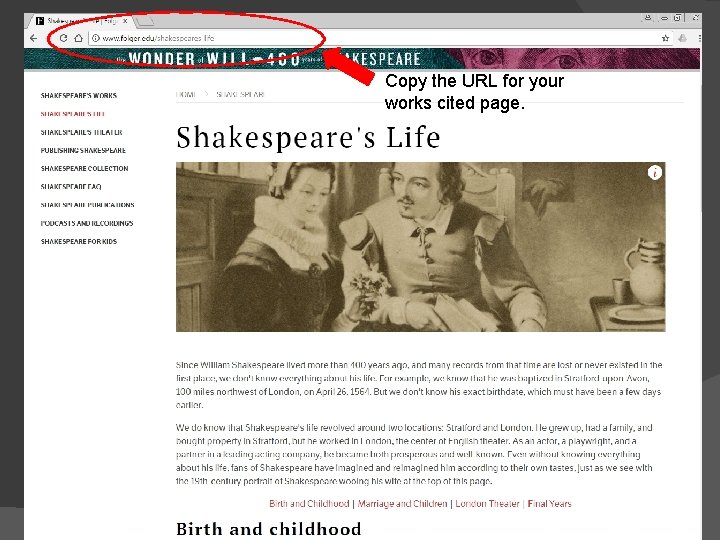
Task: Open the browser menu dots icon
Action: (699, 38)
